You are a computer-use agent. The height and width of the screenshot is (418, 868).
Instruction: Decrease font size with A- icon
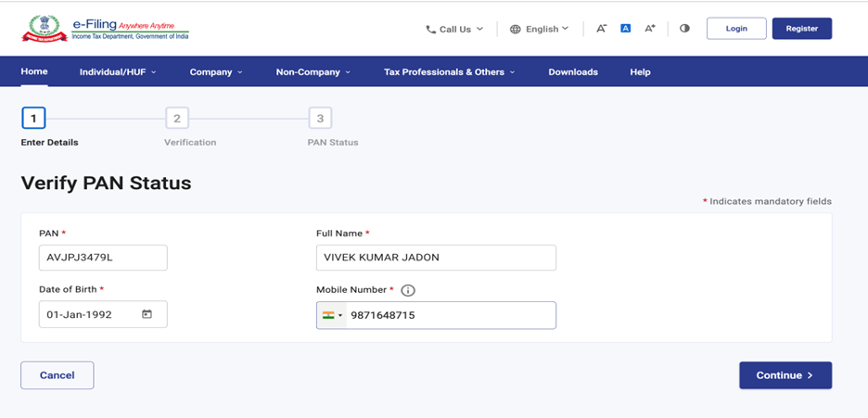pyautogui.click(x=601, y=29)
